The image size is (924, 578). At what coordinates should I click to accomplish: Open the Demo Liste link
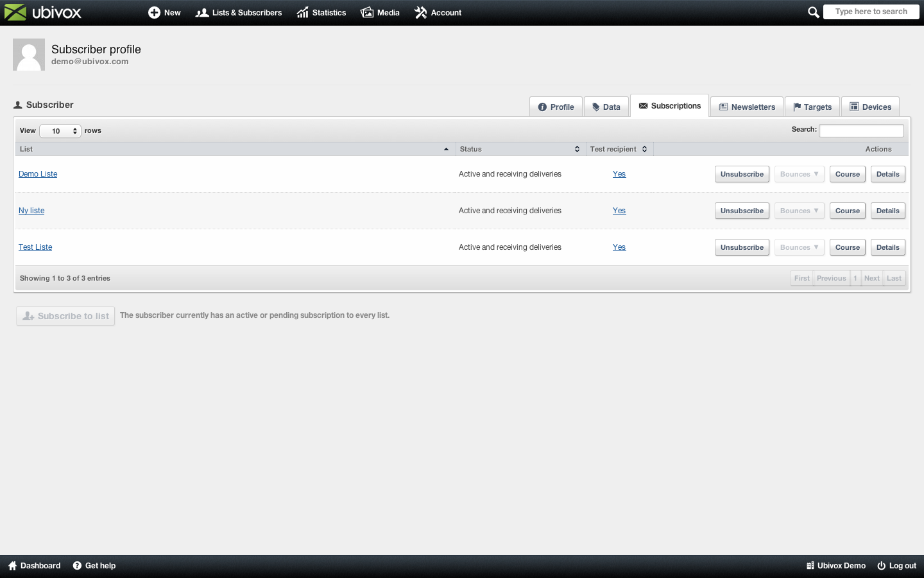(38, 174)
